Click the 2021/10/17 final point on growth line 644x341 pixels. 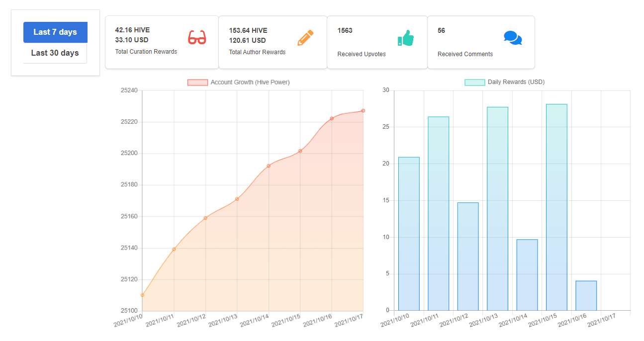[363, 111]
